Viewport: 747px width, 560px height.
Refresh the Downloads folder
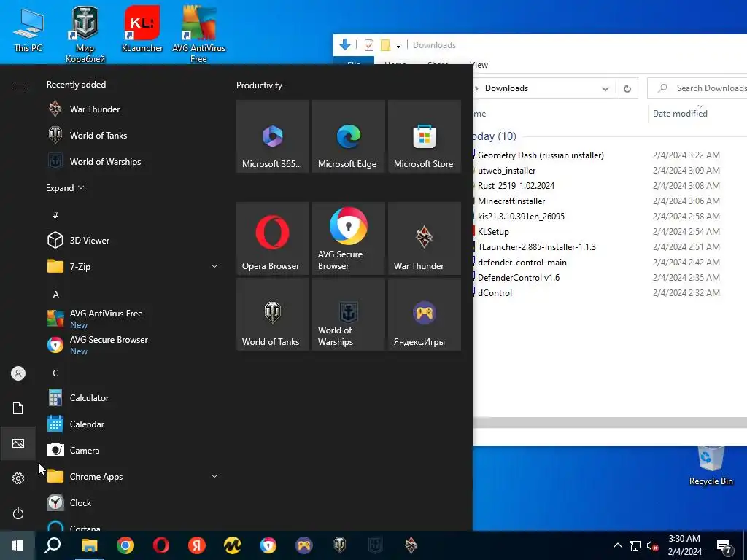coord(627,88)
